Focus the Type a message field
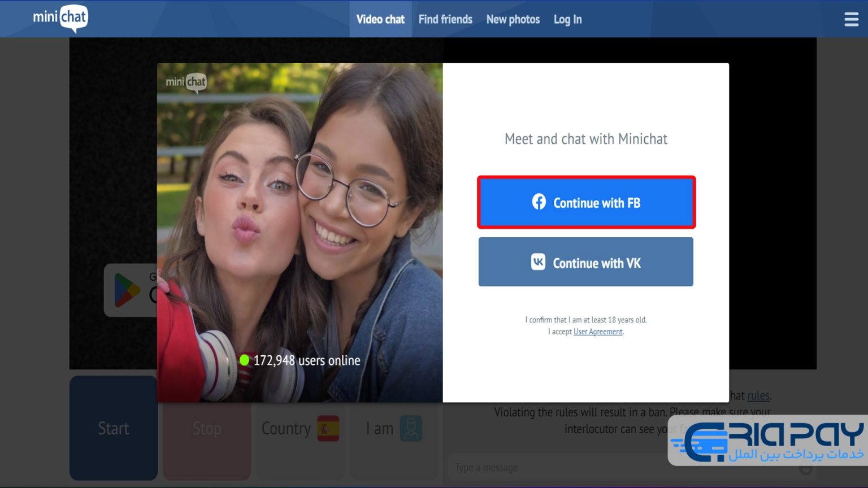The image size is (868, 488). (559, 468)
